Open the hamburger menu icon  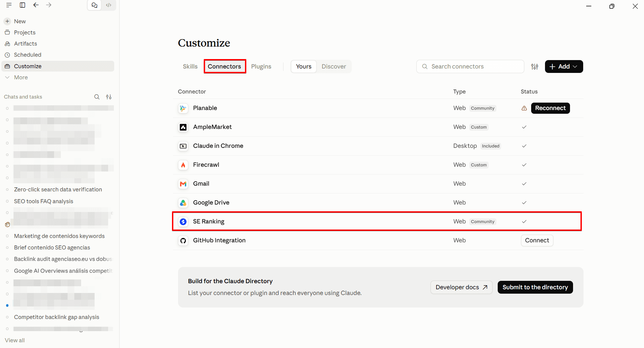pyautogui.click(x=9, y=5)
